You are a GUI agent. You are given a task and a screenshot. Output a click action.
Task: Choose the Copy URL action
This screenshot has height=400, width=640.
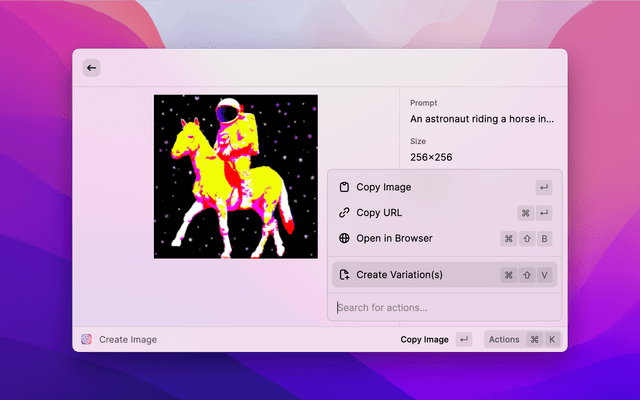[379, 213]
